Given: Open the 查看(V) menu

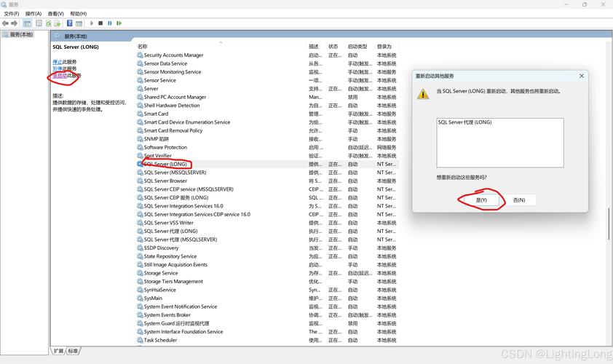Looking at the screenshot, I should coord(55,13).
